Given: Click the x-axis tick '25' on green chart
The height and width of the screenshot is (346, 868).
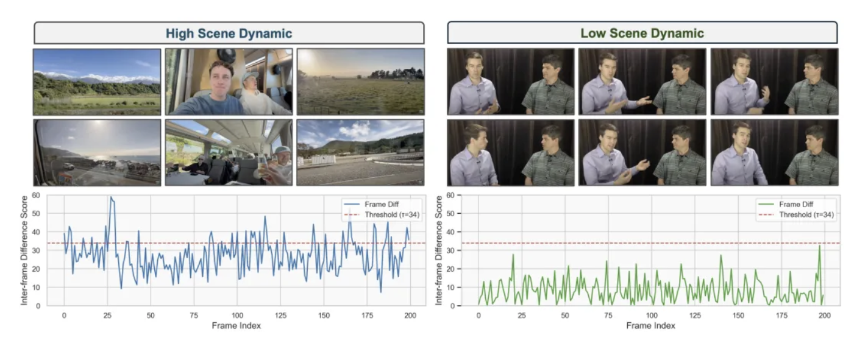Looking at the screenshot, I should (521, 315).
